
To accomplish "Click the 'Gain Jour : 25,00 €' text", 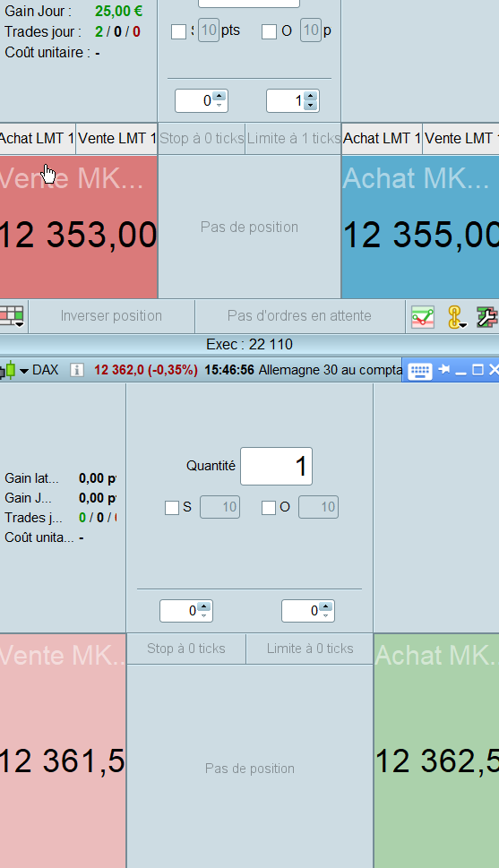I will click(73, 11).
